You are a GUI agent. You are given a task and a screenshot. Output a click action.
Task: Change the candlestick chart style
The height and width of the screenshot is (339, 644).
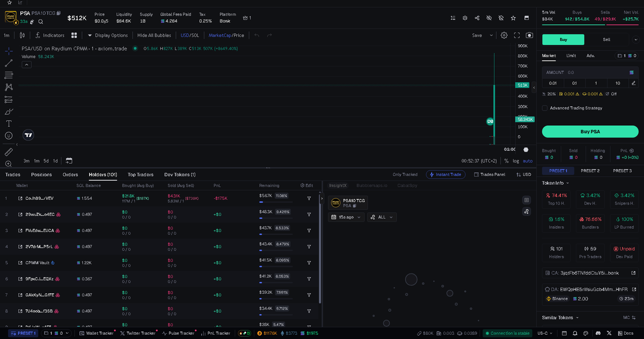[x=22, y=35]
